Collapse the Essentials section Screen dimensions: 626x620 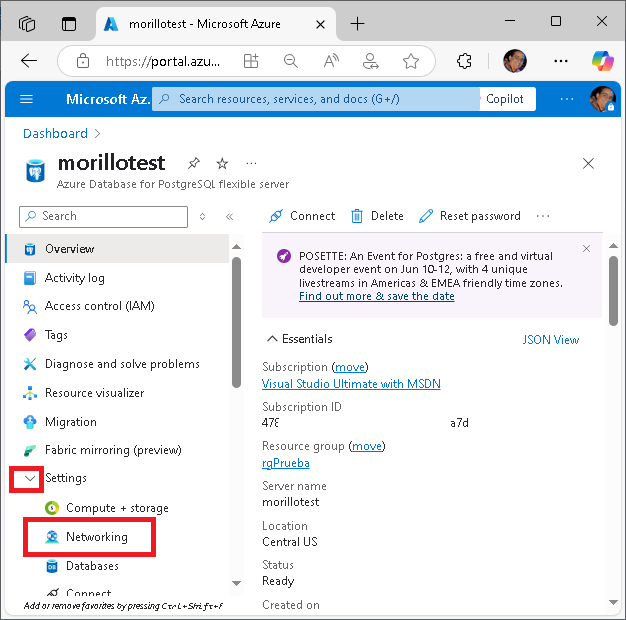coord(299,339)
